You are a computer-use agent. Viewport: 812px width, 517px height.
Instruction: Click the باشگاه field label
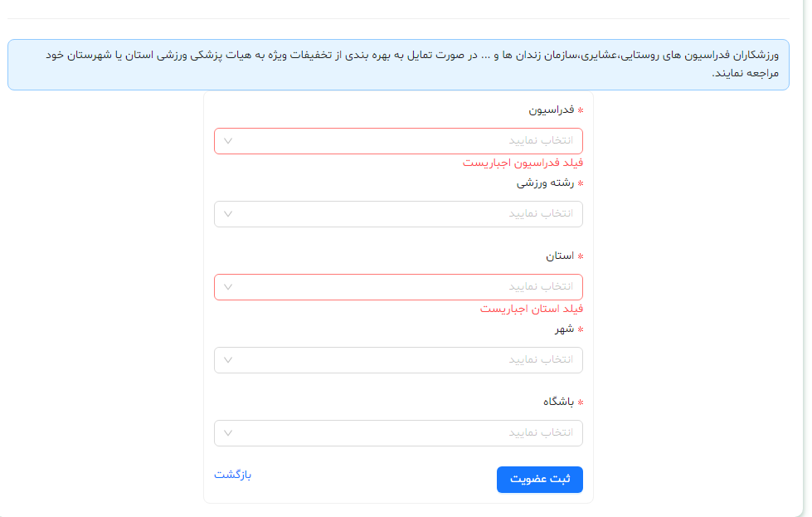click(x=557, y=402)
